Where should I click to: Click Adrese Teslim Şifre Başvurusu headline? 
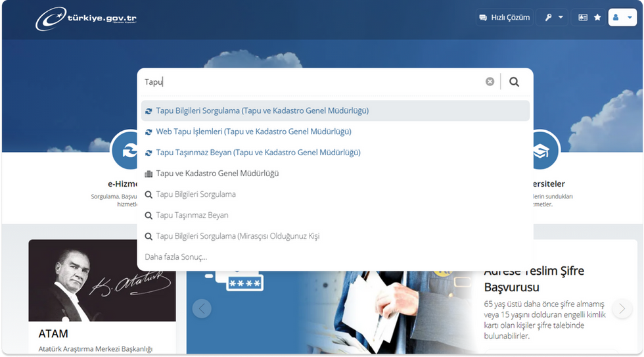coord(534,279)
